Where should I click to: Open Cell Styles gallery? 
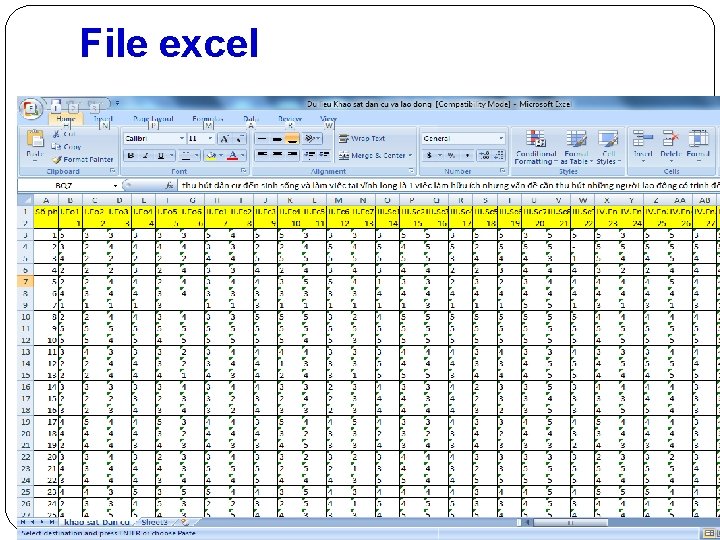click(608, 147)
